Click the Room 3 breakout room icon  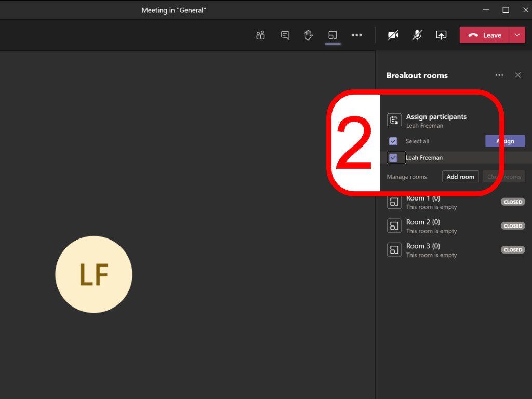point(394,250)
